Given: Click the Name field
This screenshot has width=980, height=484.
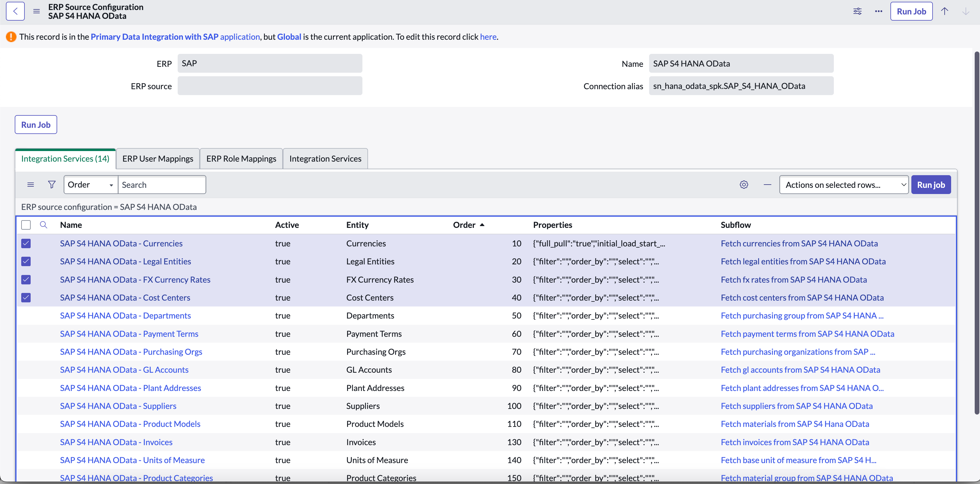Looking at the screenshot, I should 741,64.
